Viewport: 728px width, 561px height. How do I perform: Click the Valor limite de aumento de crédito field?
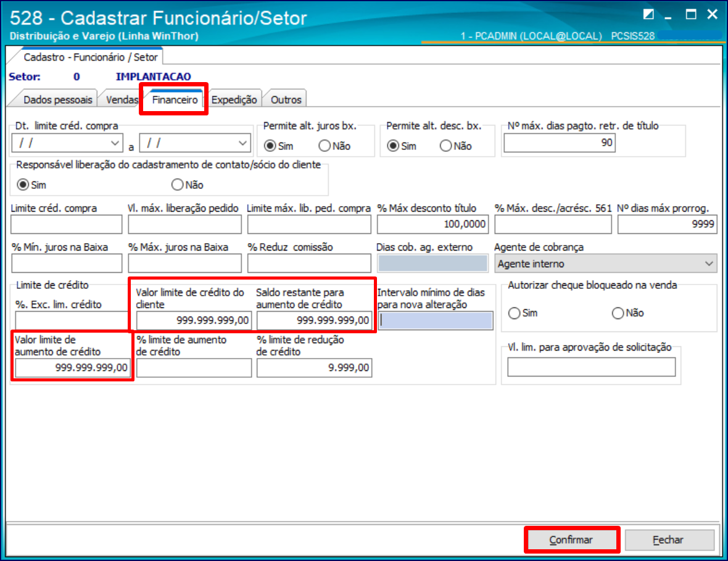tap(72, 368)
